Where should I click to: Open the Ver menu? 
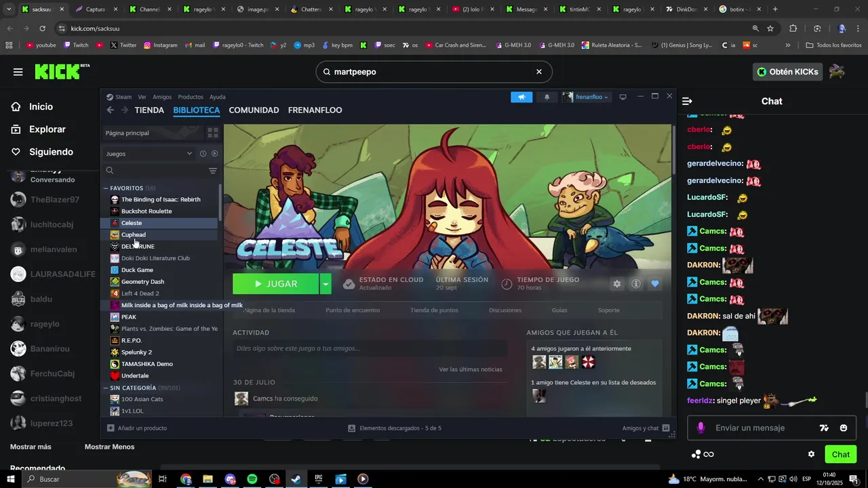(142, 97)
